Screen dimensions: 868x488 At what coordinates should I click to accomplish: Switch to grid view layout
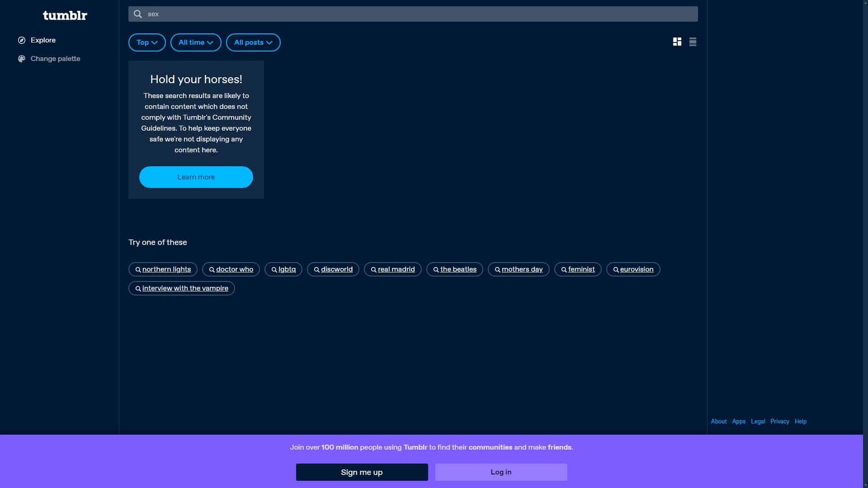(677, 42)
